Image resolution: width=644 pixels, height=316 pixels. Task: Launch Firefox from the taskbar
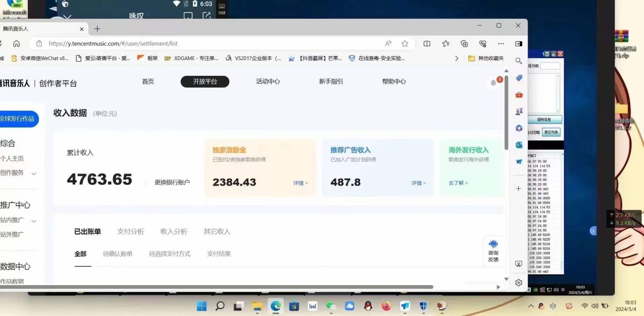point(386,306)
